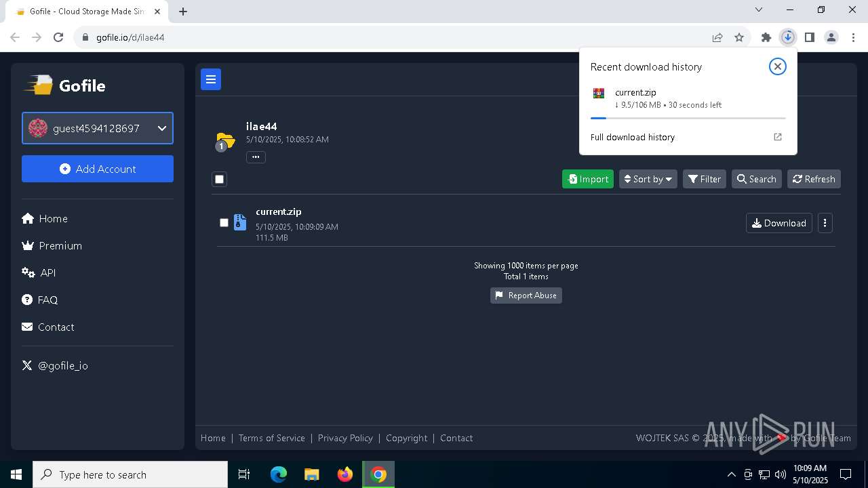The image size is (868, 488).
Task: Click the current.zip WinRAR icon in downloads
Action: 599,94
